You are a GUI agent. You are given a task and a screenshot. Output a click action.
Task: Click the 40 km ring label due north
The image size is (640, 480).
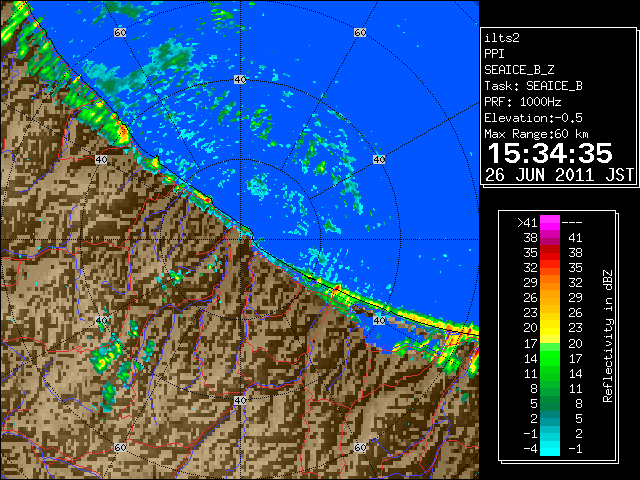240,80
